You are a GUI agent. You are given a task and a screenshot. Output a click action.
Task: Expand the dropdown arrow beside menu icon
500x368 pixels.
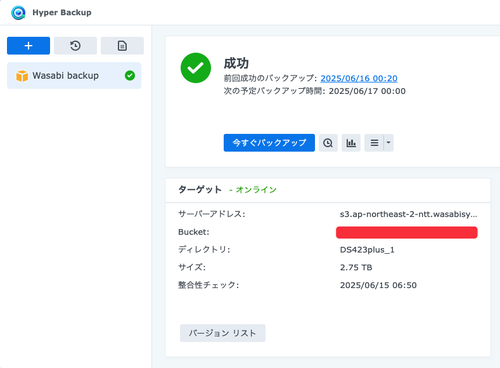[389, 143]
